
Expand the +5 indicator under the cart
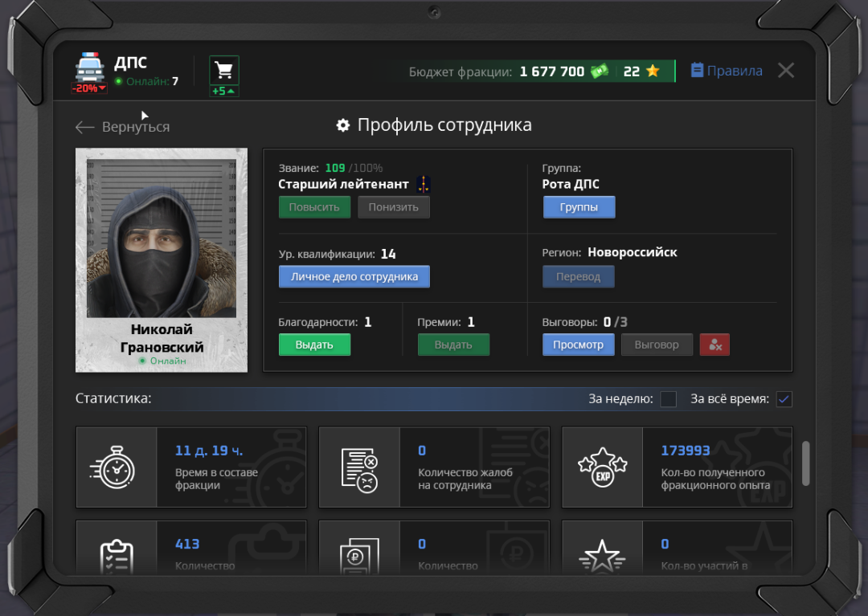pyautogui.click(x=224, y=91)
